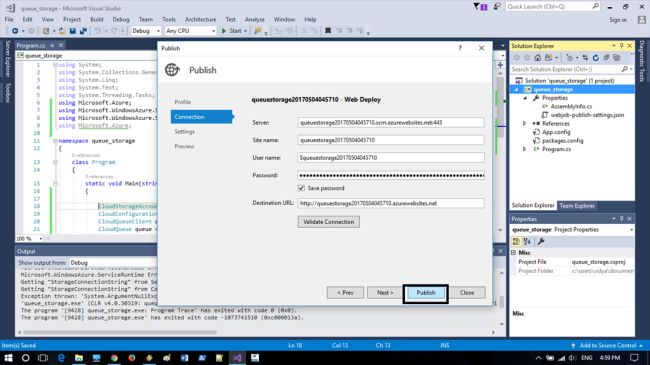Click the Site name input field

click(390, 140)
